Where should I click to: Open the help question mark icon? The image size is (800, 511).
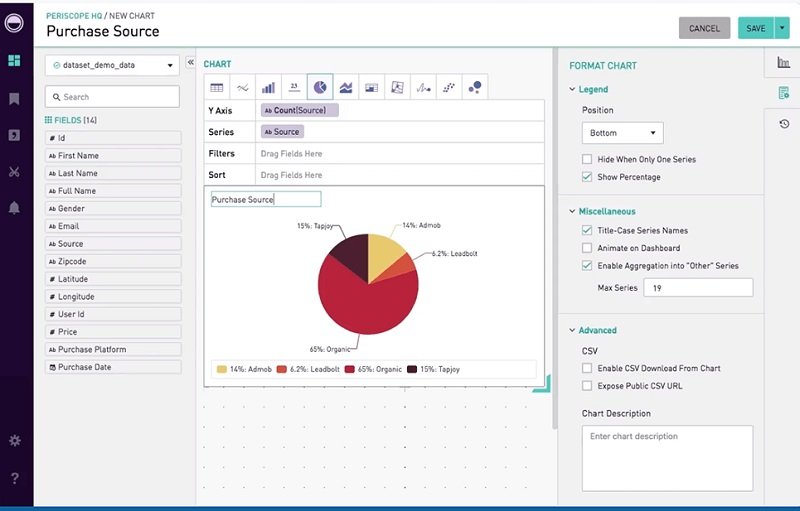point(15,478)
